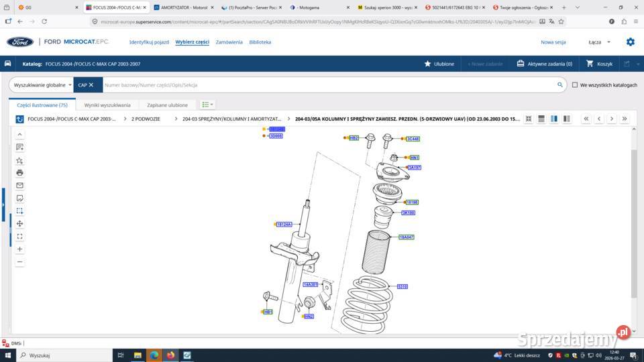Toggle the side-by-side split view layout
This screenshot has width=644, height=362.
[554, 119]
